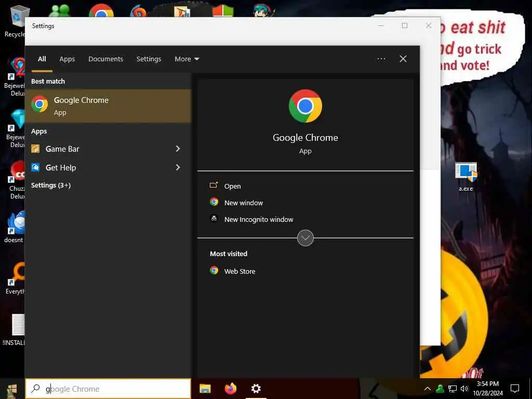Maximize the Settings window
532x399 pixels.
405,25
